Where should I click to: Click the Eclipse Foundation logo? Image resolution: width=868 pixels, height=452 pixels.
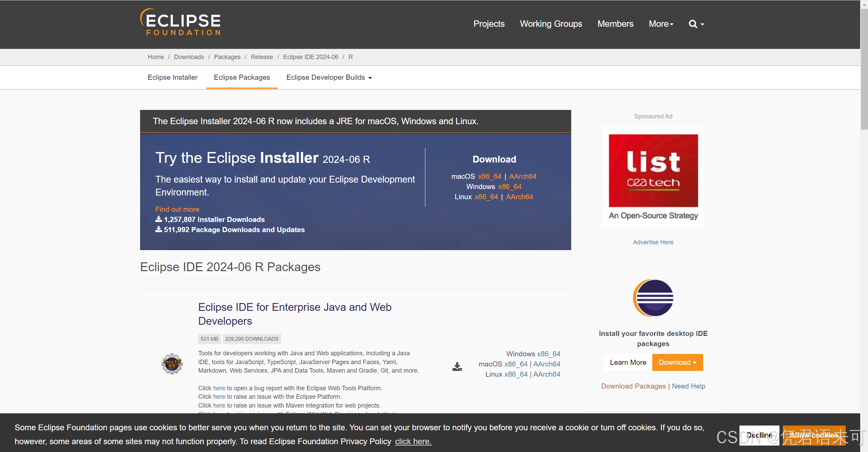coord(180,22)
